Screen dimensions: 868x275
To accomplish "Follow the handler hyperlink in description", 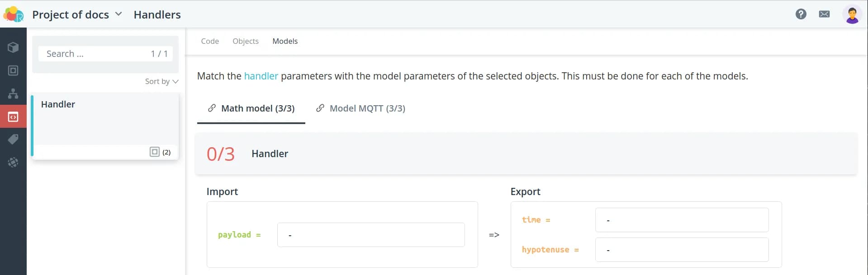I will pyautogui.click(x=261, y=76).
